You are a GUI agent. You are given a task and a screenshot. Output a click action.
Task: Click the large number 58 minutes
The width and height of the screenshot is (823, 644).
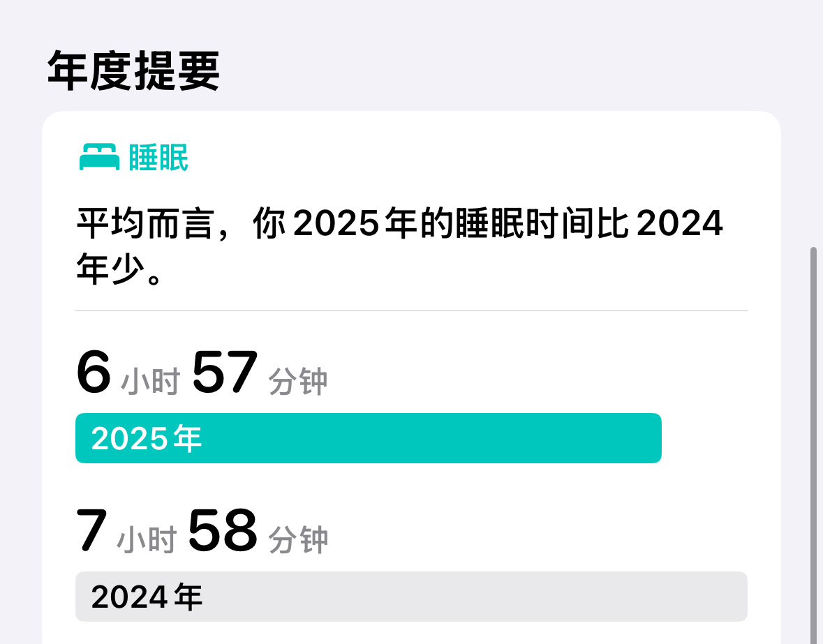click(223, 530)
